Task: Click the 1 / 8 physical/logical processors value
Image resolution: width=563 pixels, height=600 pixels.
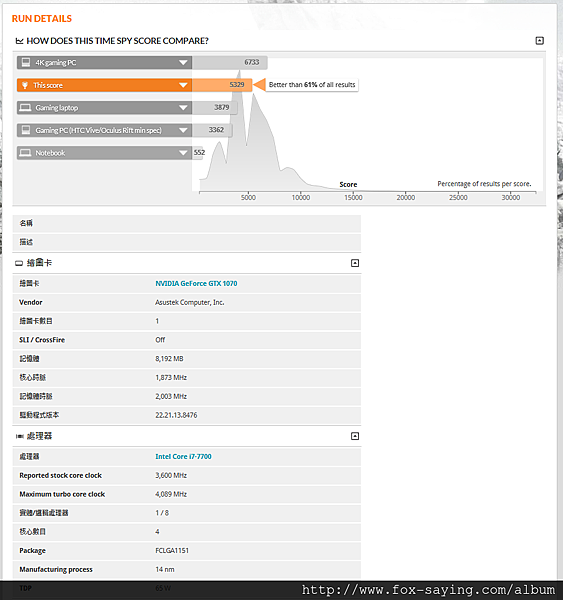Action: [x=162, y=513]
